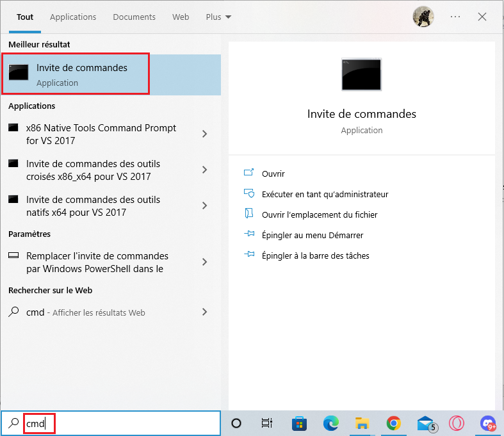Expand arrow for outils croisés x86_x64 result
Viewport: 504px width, 436px height.
(x=204, y=170)
